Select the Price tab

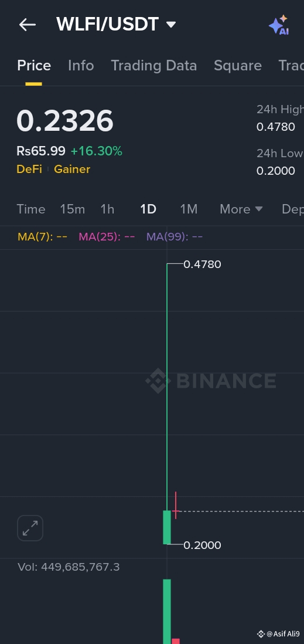[34, 66]
